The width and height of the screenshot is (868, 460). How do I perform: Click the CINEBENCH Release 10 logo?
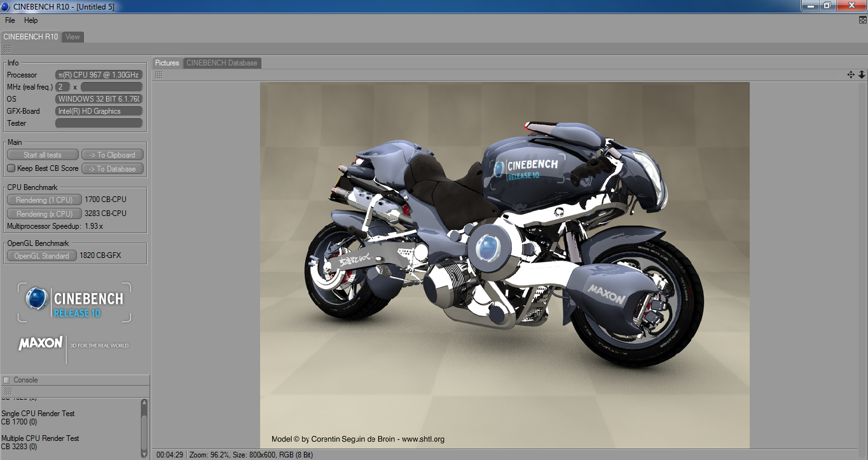click(x=74, y=302)
